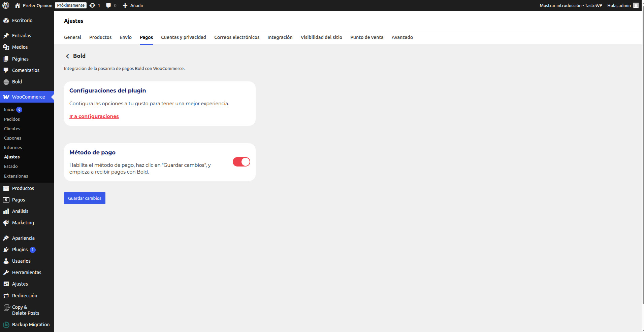Open the Informes submenu item
Viewport: 644px width, 332px height.
13,147
